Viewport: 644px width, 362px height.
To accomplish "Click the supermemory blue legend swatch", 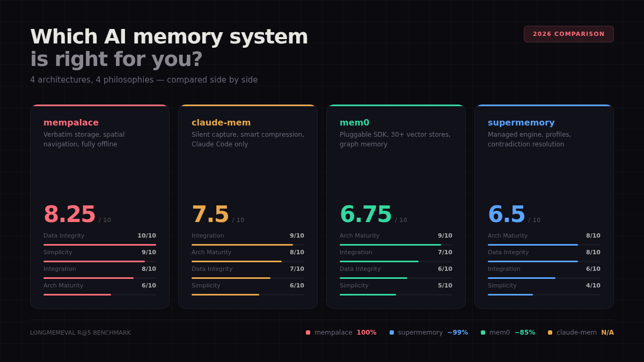I will coord(392,333).
